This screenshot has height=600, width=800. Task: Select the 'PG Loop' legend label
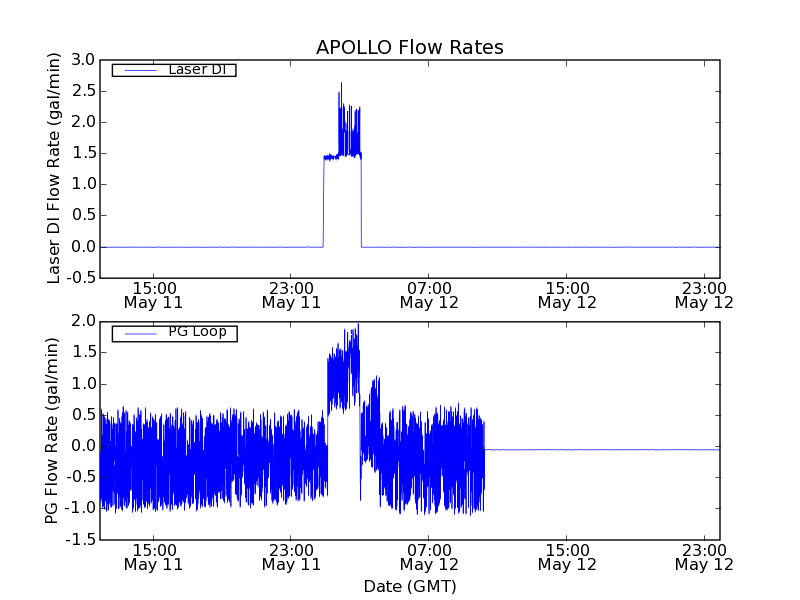click(197, 332)
